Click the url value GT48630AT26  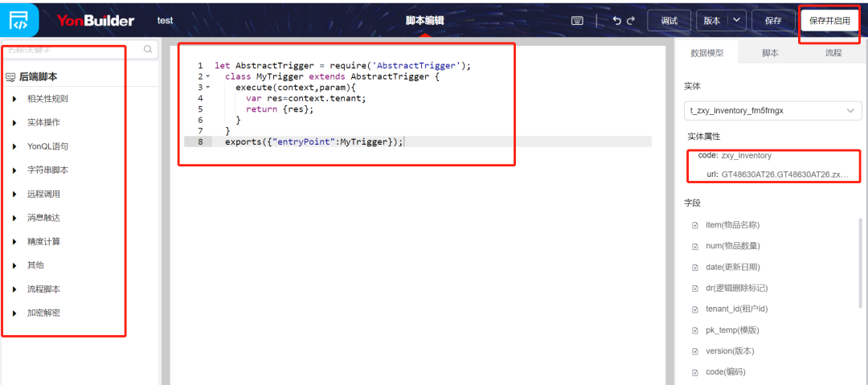tap(784, 174)
